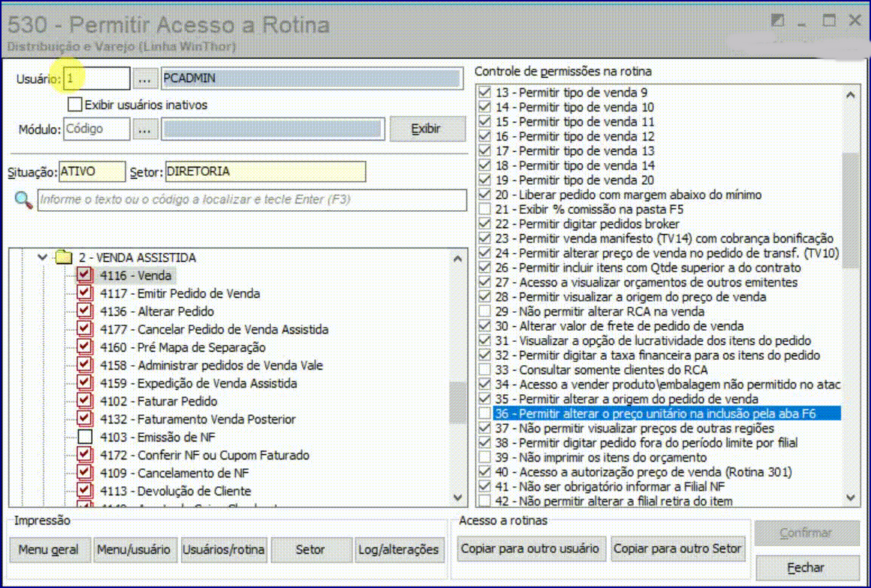Click permissions list scroll down arrow

(x=851, y=498)
